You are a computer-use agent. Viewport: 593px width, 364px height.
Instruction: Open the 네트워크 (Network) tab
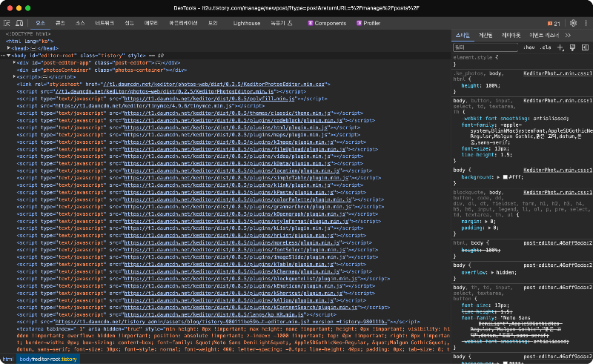[105, 23]
